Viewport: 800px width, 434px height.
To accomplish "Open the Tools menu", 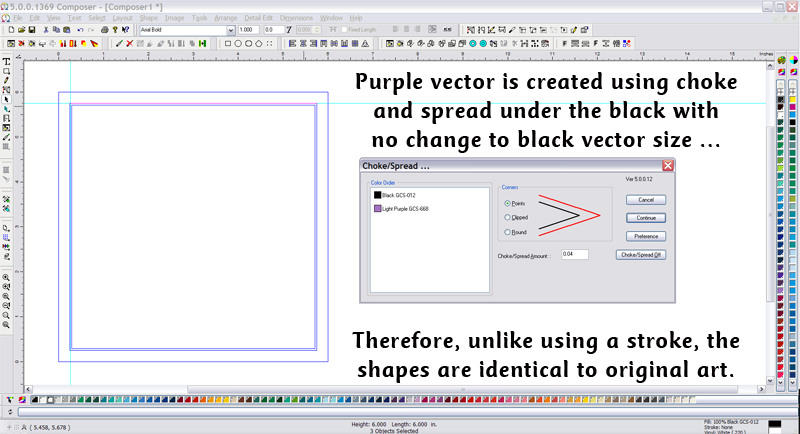I will [199, 18].
